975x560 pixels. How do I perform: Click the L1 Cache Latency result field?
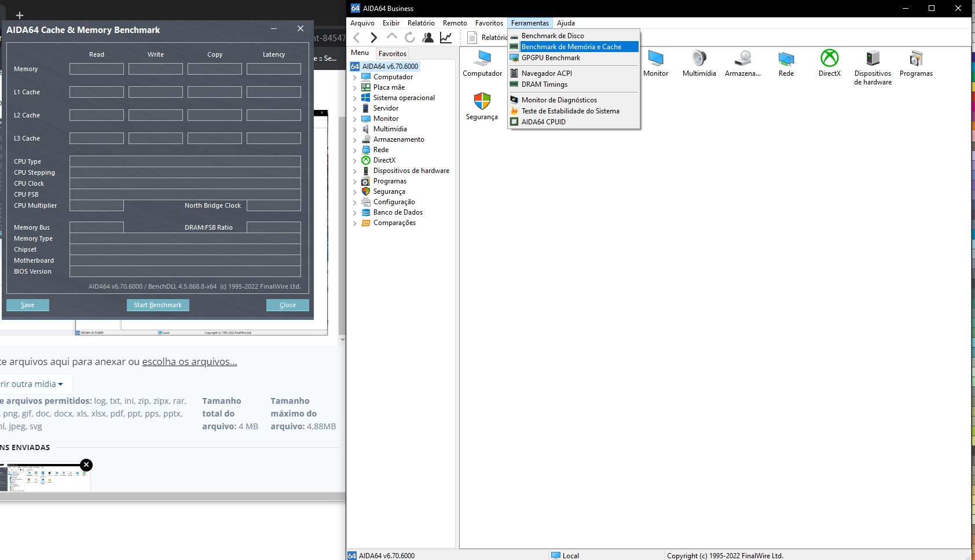[x=274, y=92]
